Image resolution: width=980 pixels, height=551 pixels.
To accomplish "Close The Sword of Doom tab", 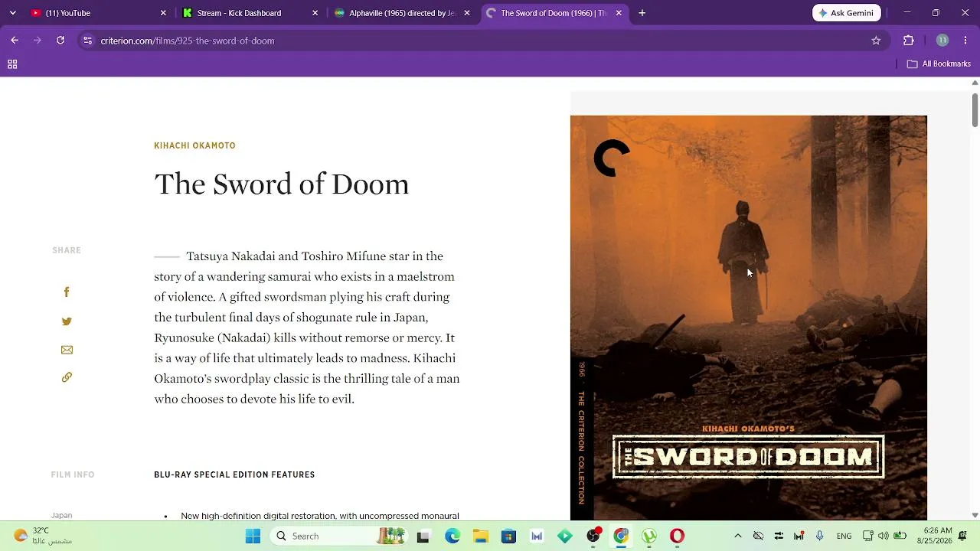I will click(619, 13).
